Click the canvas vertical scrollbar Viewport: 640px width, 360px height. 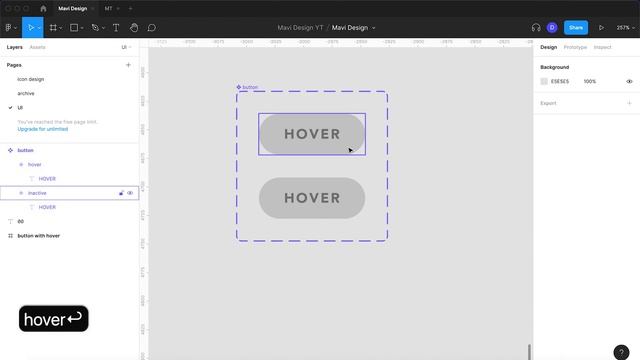point(529,351)
